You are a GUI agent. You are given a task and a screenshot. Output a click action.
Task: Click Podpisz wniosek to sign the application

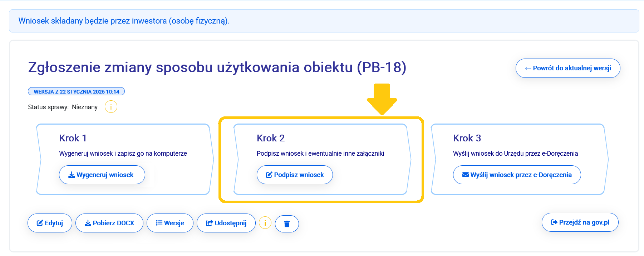tap(295, 175)
